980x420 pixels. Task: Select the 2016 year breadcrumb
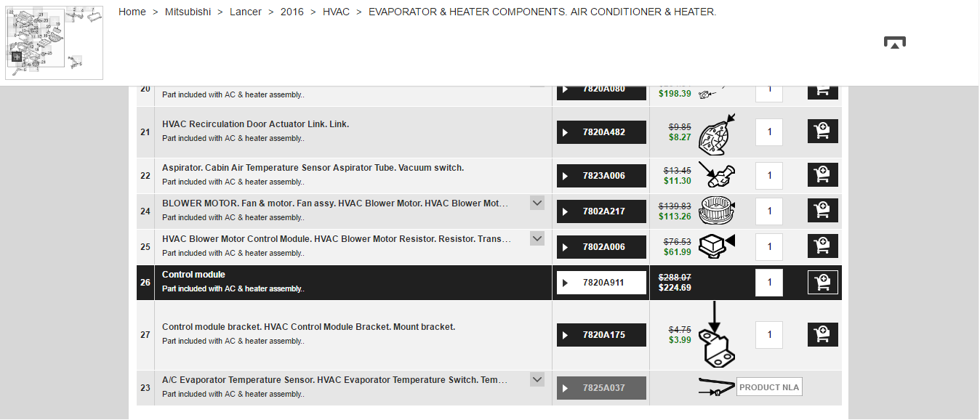292,12
